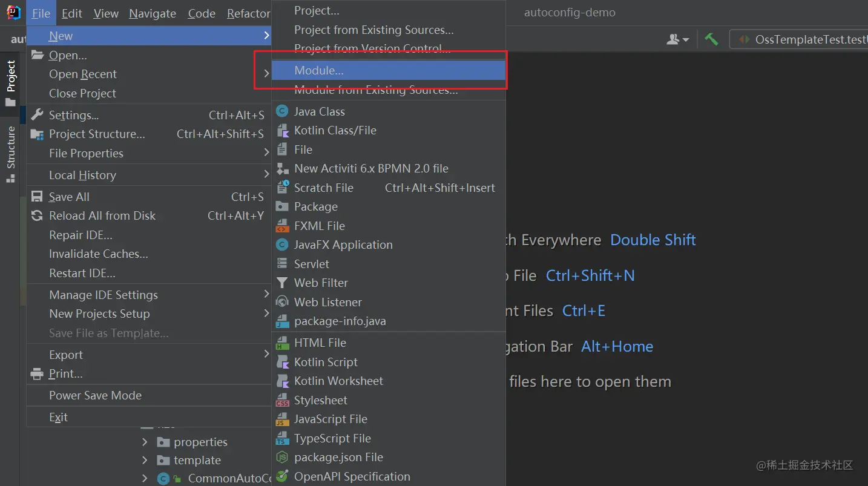Click the package.json File icon
Viewport: 868px width, 486px height.
point(282,457)
